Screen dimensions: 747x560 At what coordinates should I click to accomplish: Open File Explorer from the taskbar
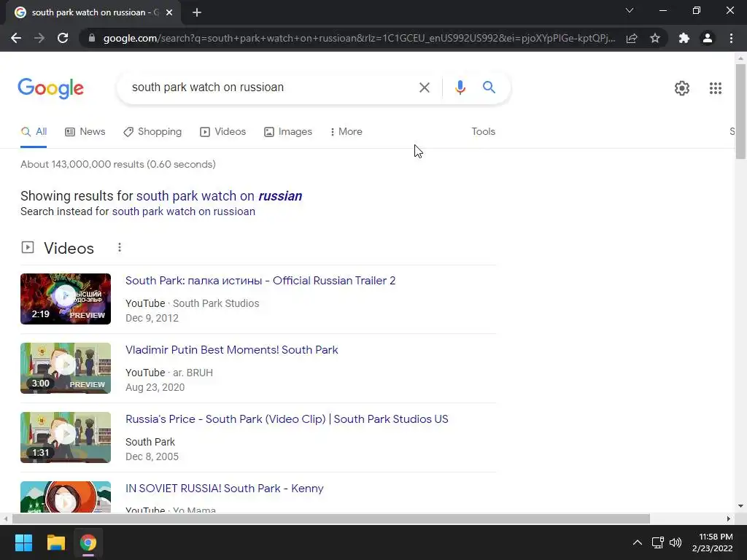pyautogui.click(x=55, y=542)
